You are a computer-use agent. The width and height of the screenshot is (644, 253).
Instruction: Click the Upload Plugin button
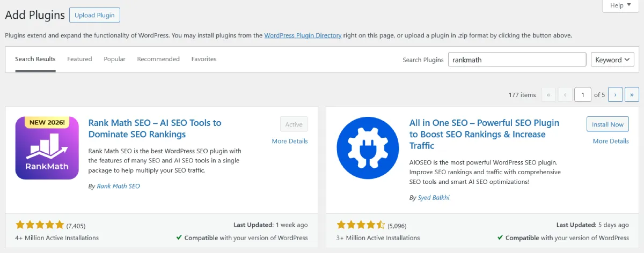point(94,15)
